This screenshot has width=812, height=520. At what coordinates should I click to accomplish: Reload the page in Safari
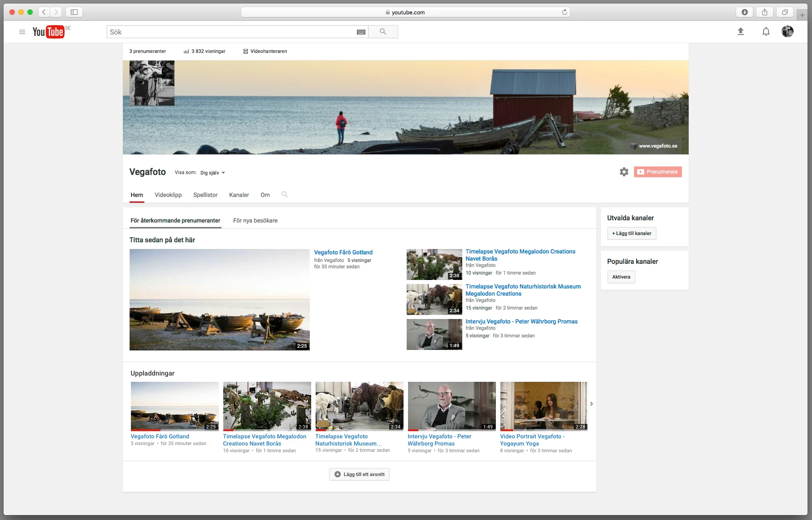click(564, 12)
